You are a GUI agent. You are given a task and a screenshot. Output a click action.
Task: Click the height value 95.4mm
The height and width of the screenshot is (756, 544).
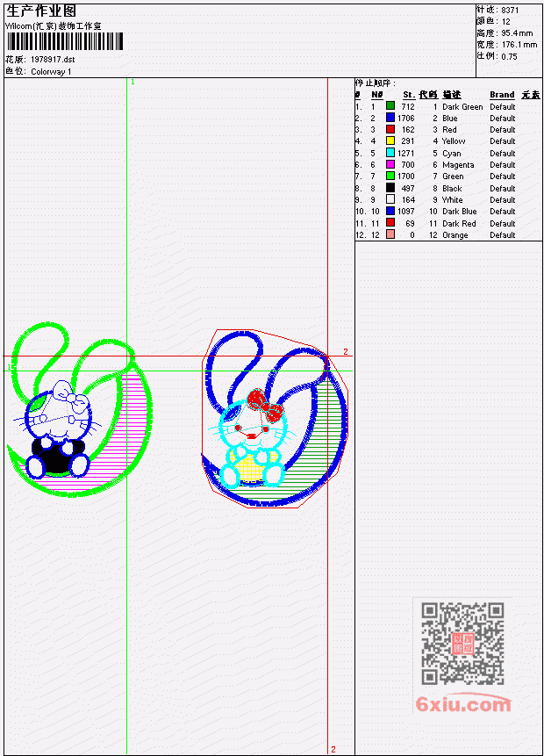(517, 33)
